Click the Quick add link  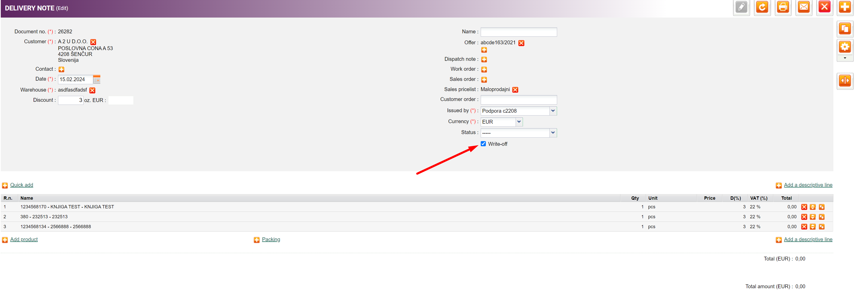22,185
